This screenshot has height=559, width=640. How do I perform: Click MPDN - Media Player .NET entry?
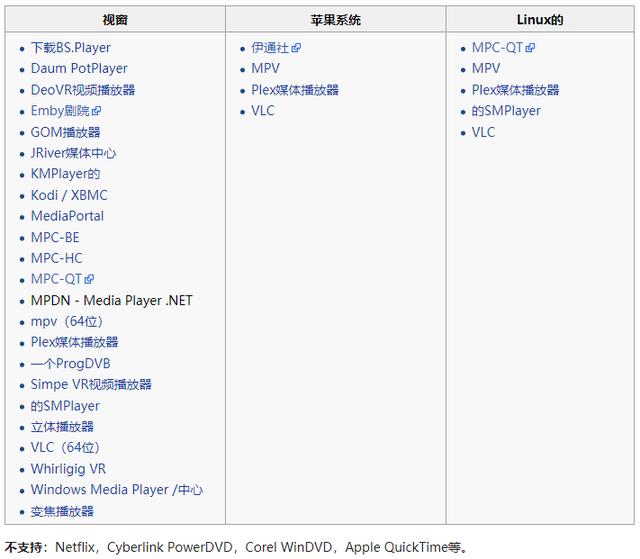pyautogui.click(x=111, y=300)
